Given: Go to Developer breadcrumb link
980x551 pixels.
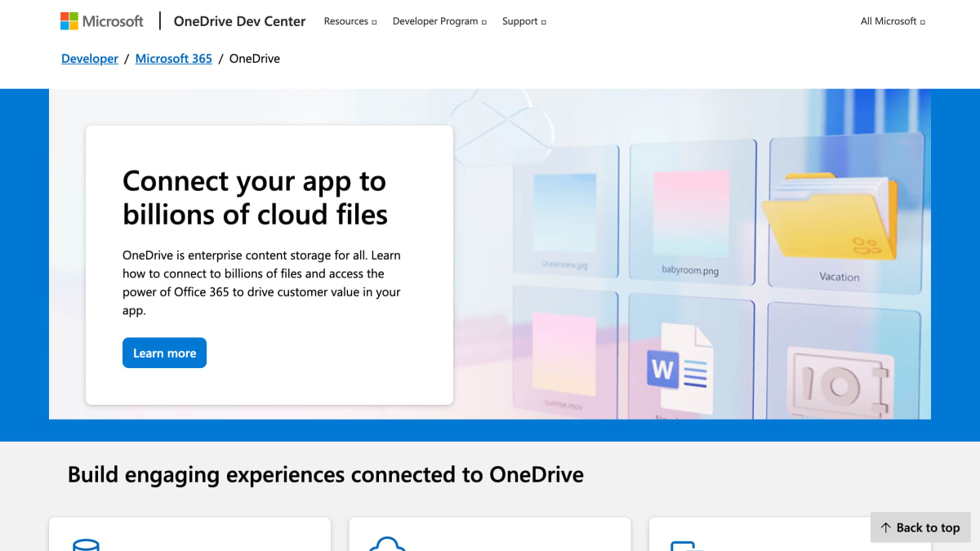Looking at the screenshot, I should 90,59.
